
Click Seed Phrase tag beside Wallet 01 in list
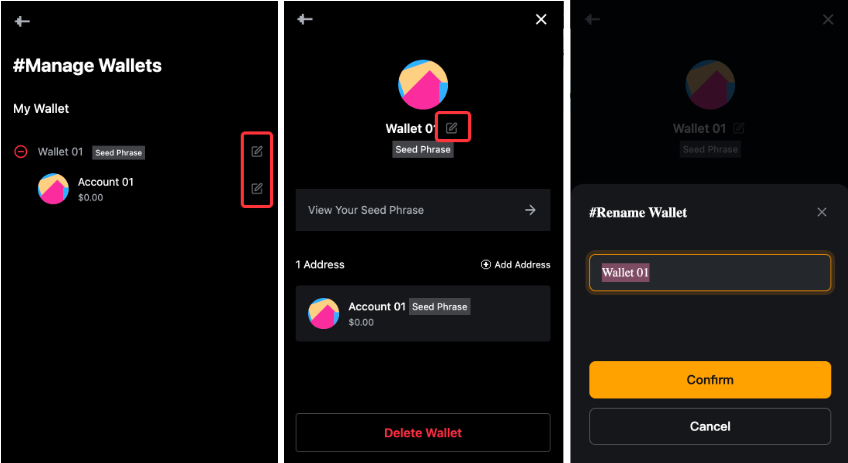tap(118, 153)
